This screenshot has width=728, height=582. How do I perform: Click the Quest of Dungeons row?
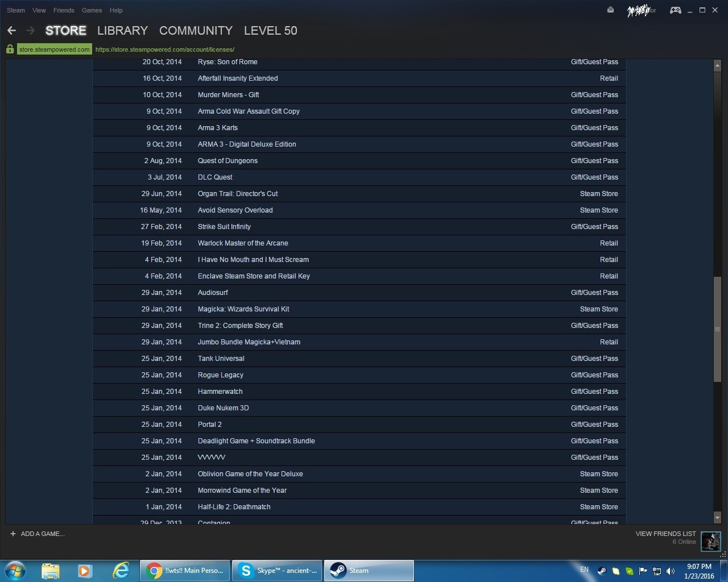(359, 161)
